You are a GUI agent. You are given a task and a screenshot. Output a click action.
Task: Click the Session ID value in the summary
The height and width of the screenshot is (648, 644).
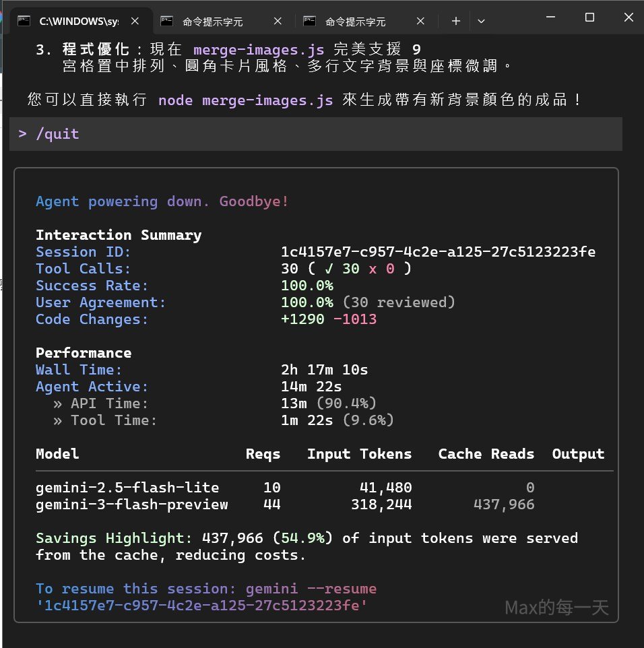point(438,252)
